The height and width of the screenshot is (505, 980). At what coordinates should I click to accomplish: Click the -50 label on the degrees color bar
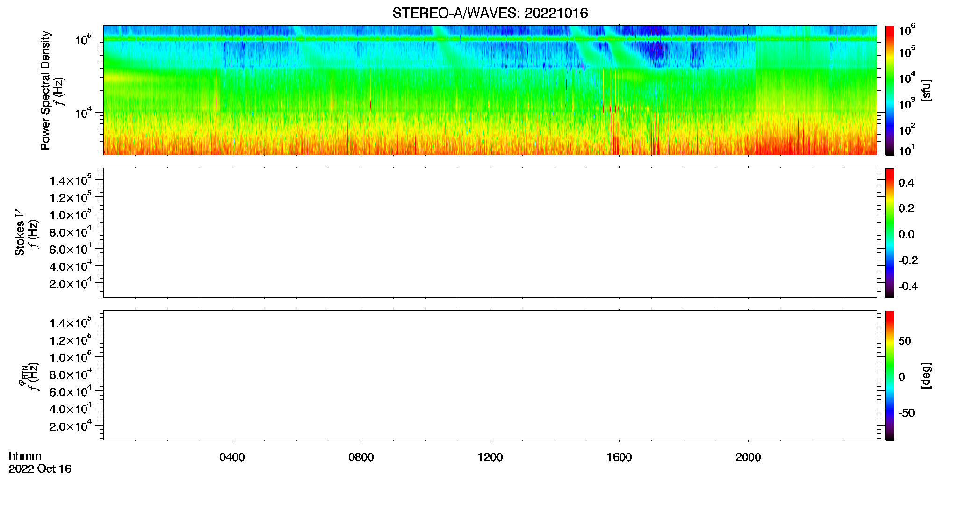[x=907, y=413]
